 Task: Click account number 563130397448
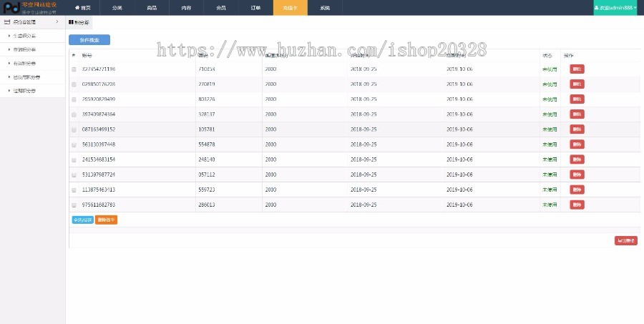click(x=99, y=144)
